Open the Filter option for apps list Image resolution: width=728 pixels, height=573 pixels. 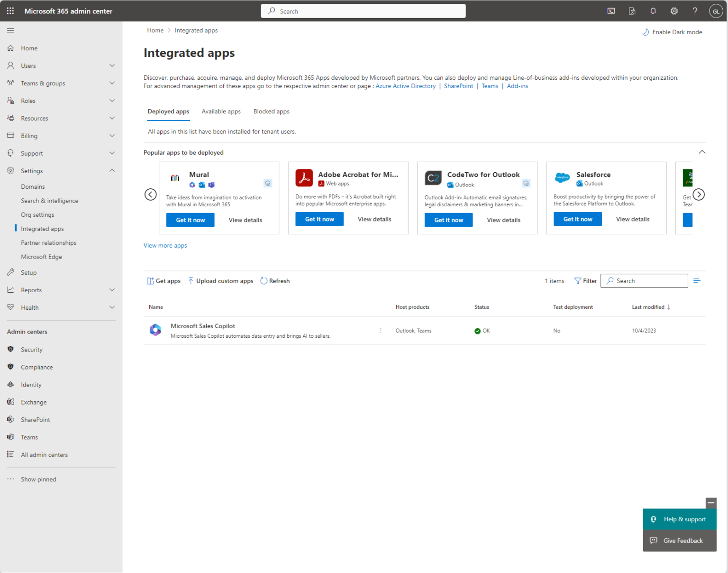tap(586, 281)
